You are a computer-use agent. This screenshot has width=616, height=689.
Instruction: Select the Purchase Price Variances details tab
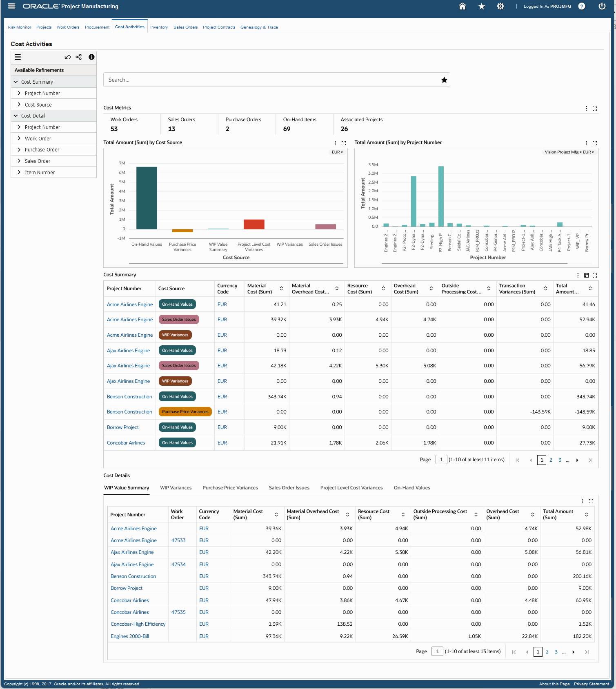(x=230, y=488)
